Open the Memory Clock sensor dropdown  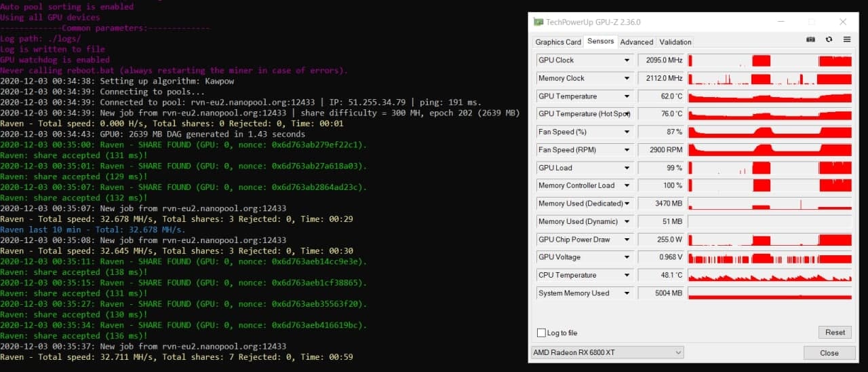[x=627, y=78]
